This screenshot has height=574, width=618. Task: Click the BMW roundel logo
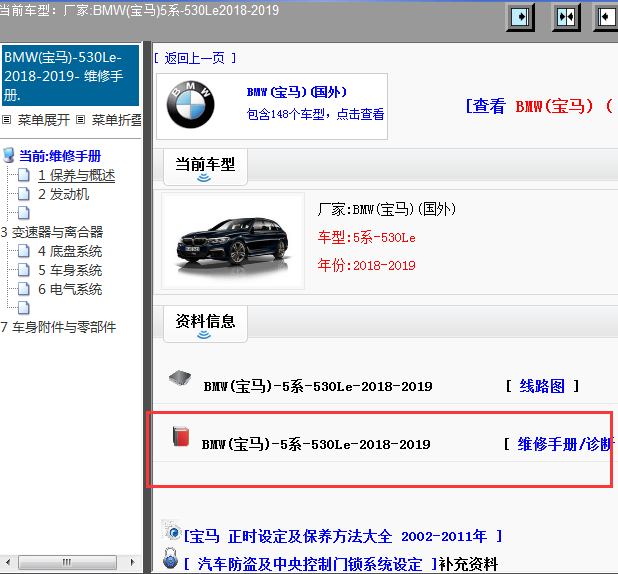[x=190, y=105]
